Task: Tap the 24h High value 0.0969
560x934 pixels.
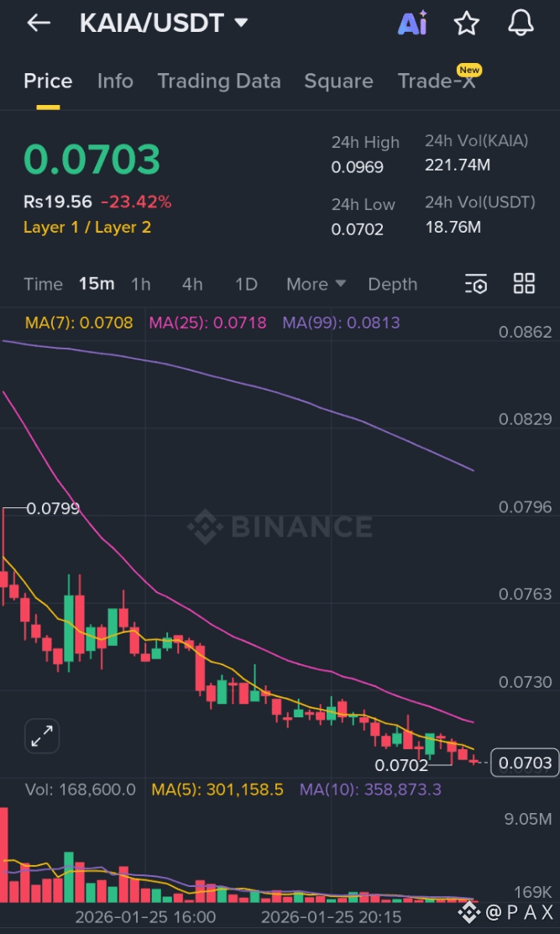Action: pos(357,167)
